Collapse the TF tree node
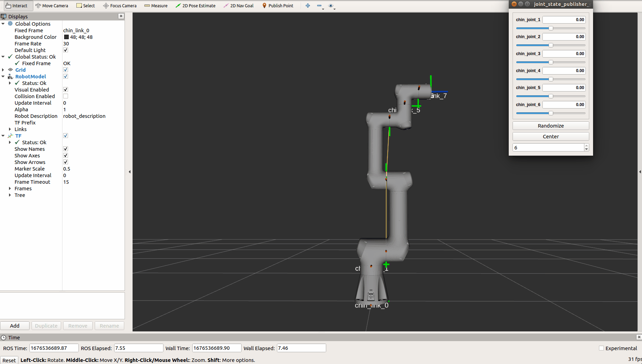This screenshot has height=364, width=642. click(x=3, y=136)
